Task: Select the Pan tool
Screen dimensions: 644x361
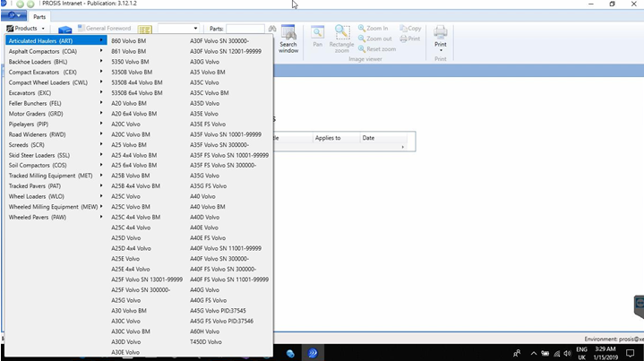Action: click(317, 38)
